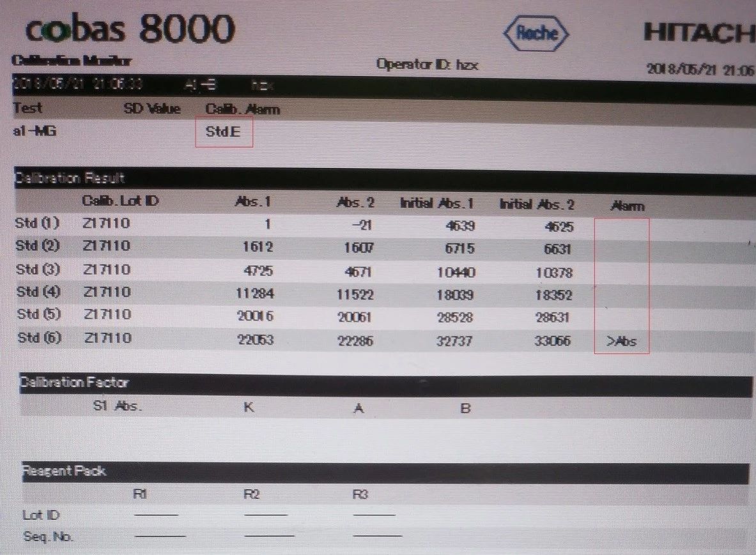This screenshot has height=555, width=756.
Task: Select the Std (4) row label
Action: [x=38, y=291]
